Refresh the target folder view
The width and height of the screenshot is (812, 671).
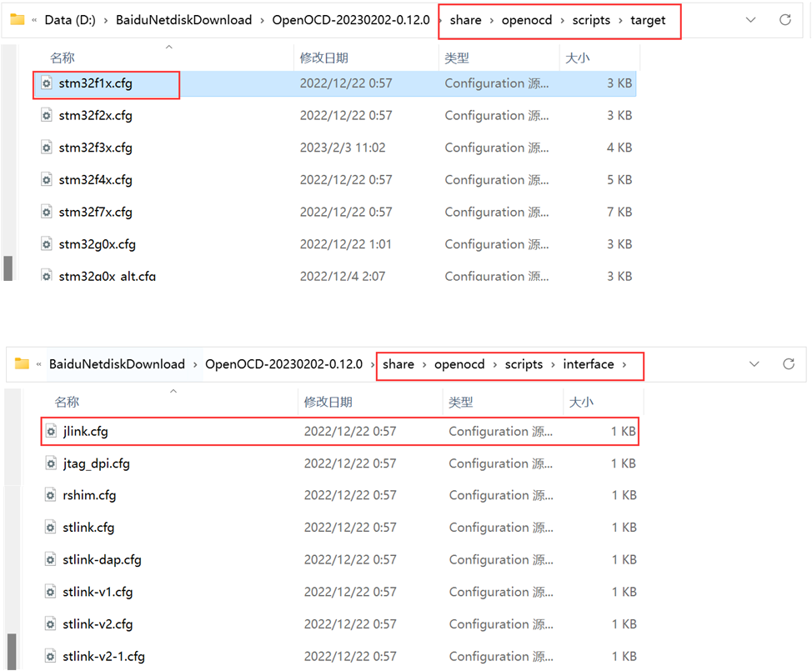click(784, 20)
